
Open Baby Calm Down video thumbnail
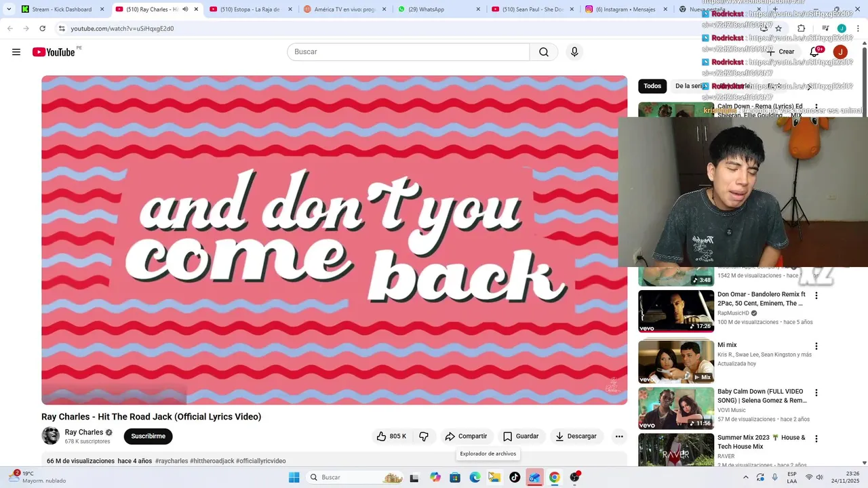click(676, 408)
